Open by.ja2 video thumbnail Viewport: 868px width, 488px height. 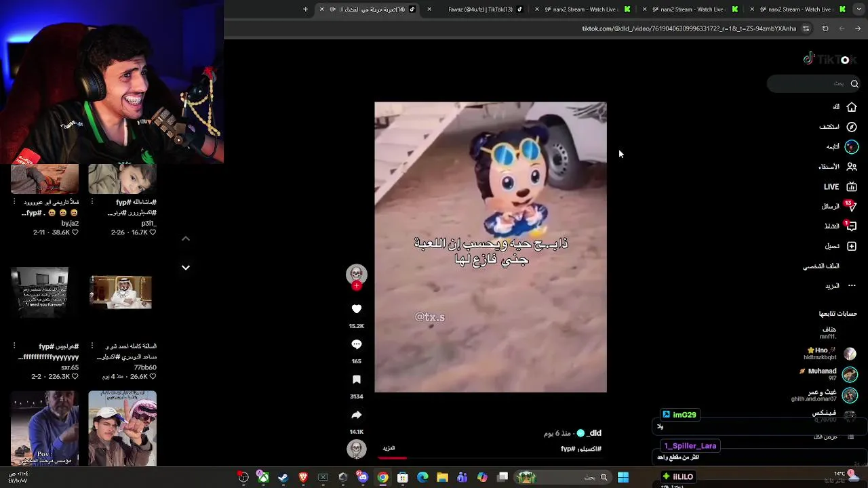(x=45, y=179)
